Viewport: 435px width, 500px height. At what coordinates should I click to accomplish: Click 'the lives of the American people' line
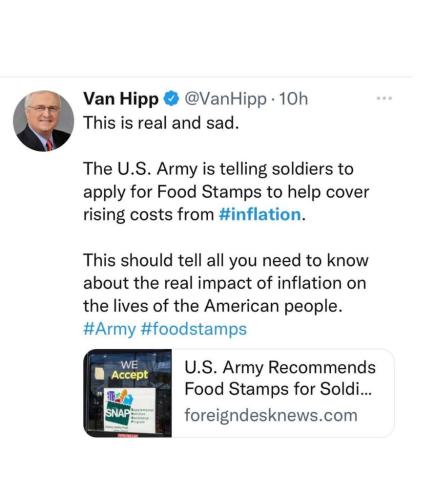[213, 306]
